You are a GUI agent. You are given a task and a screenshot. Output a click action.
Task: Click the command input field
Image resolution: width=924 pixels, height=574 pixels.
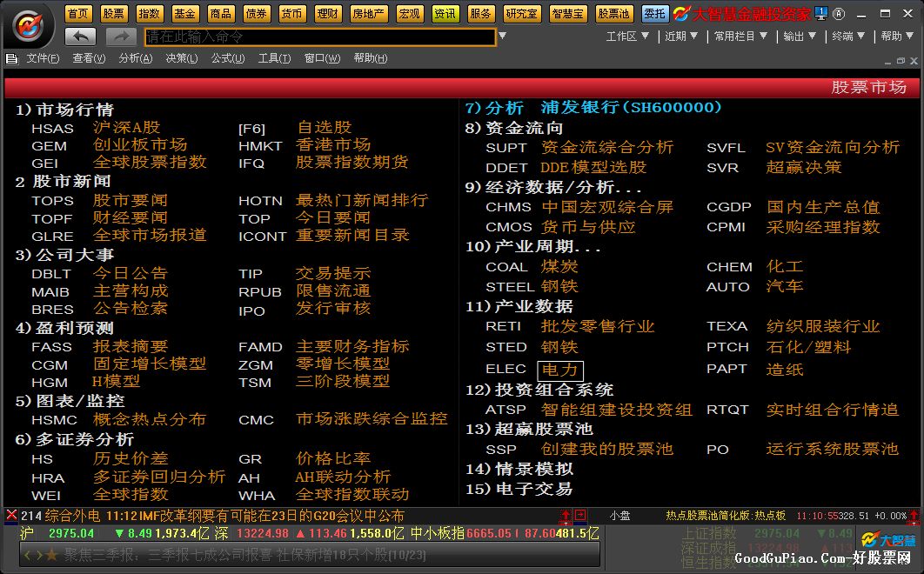(x=319, y=37)
